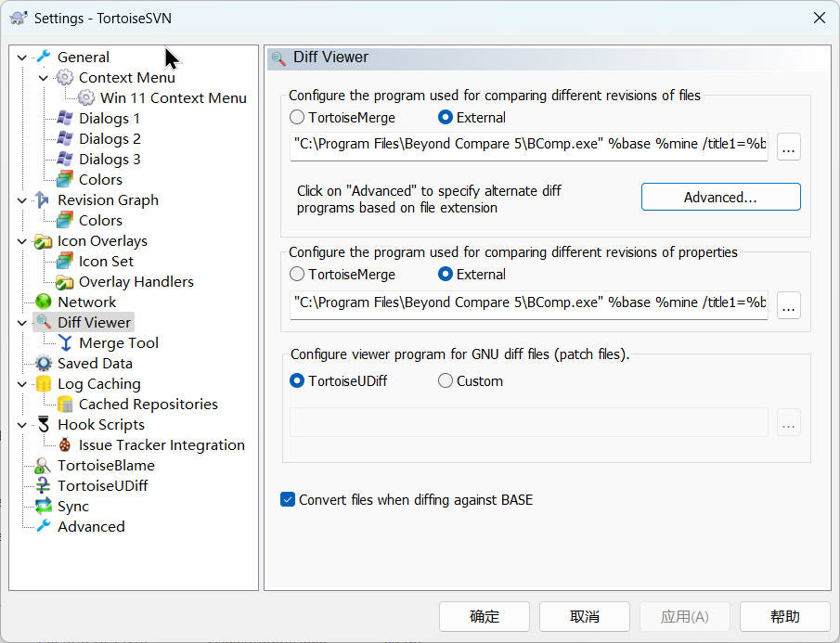840x643 pixels.
Task: Open the TortoiseUDiff settings page
Action: click(102, 485)
